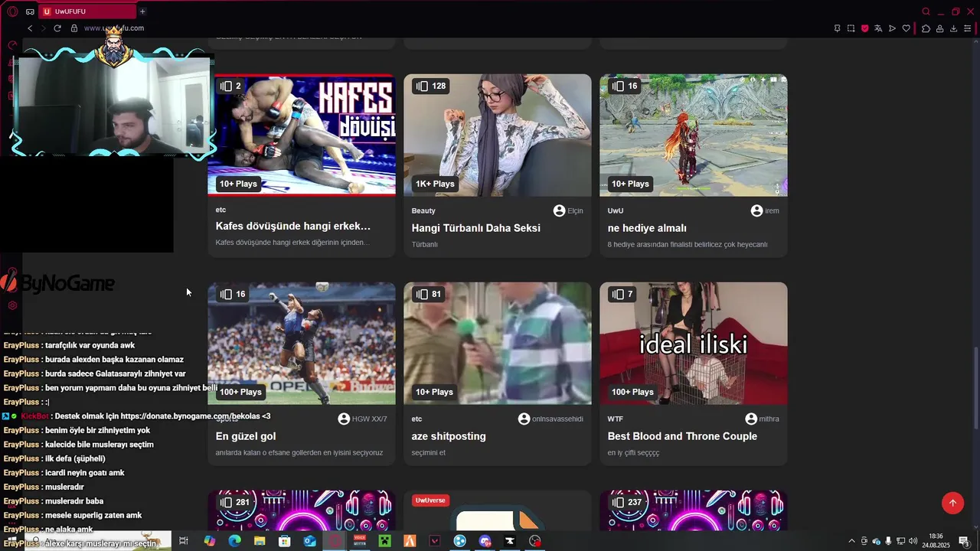This screenshot has width=980, height=551.
Task: Click the WTF category label
Action: point(616,419)
